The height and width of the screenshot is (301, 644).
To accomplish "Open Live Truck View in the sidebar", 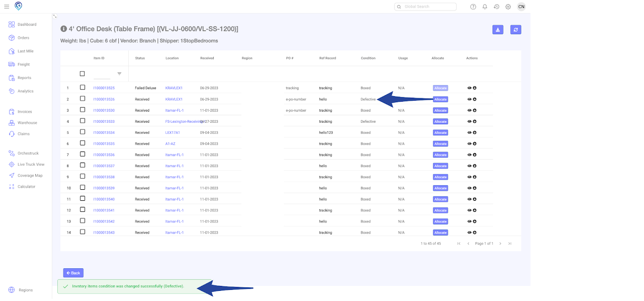I will click(26, 165).
